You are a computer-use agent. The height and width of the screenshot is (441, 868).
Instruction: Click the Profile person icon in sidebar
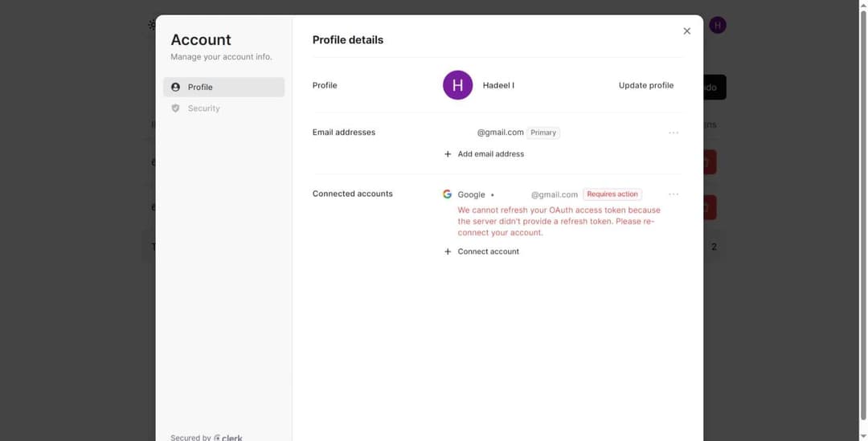[x=176, y=87]
